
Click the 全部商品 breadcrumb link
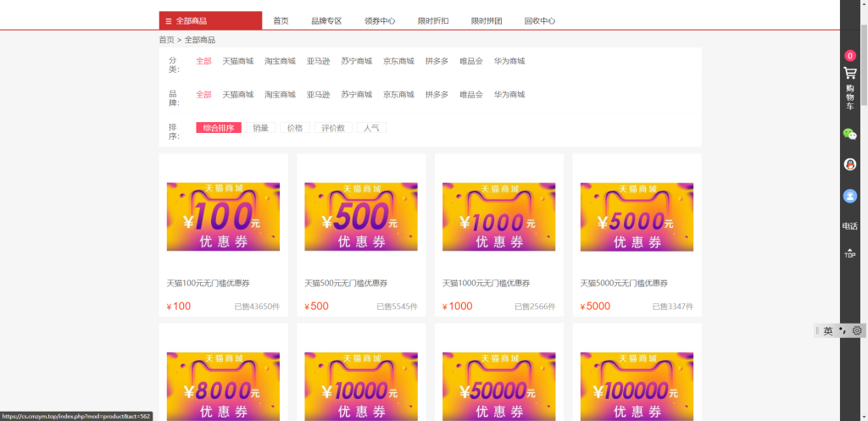tap(200, 40)
